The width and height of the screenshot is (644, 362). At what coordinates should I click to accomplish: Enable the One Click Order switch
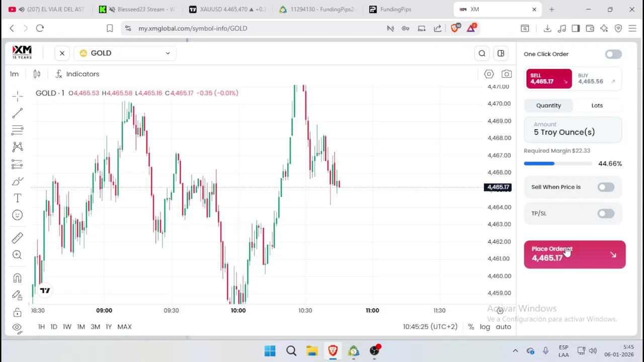pos(613,54)
